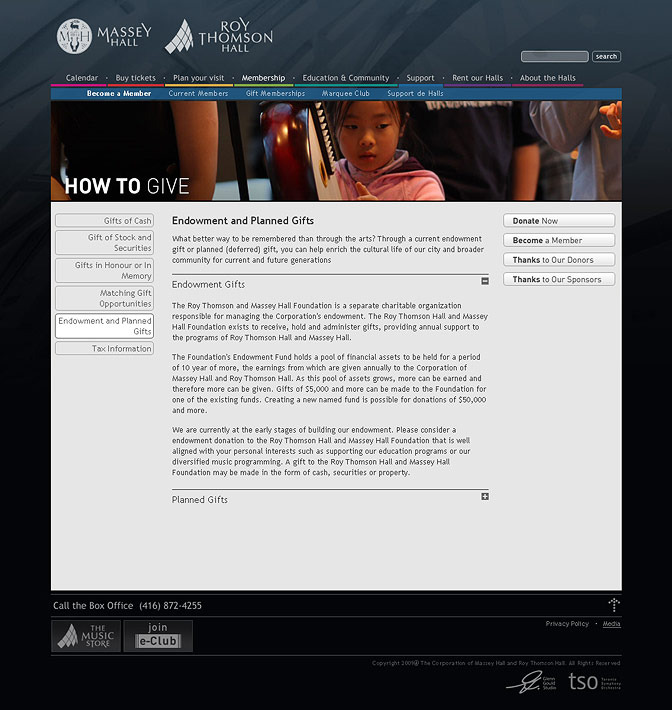Click the Roy Thomson Hall logo
Image resolution: width=672 pixels, height=710 pixels.
[x=218, y=37]
